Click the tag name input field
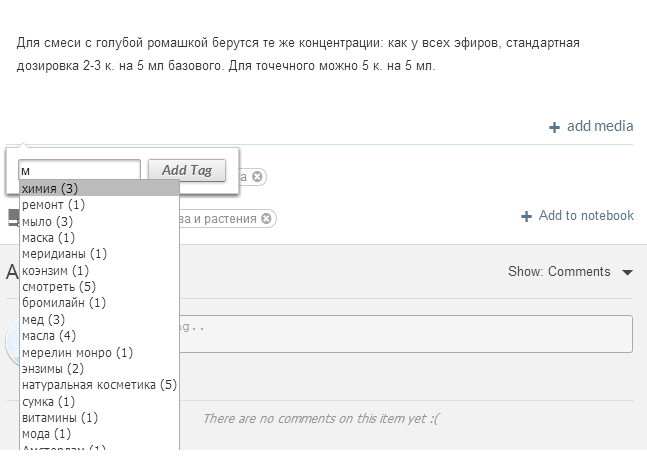 pyautogui.click(x=79, y=170)
